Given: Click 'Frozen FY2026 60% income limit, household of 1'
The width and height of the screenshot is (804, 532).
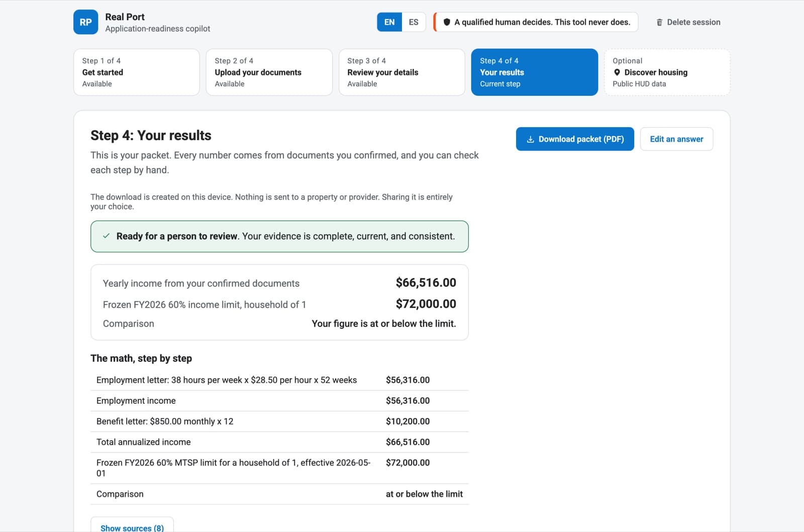Looking at the screenshot, I should pyautogui.click(x=205, y=304).
